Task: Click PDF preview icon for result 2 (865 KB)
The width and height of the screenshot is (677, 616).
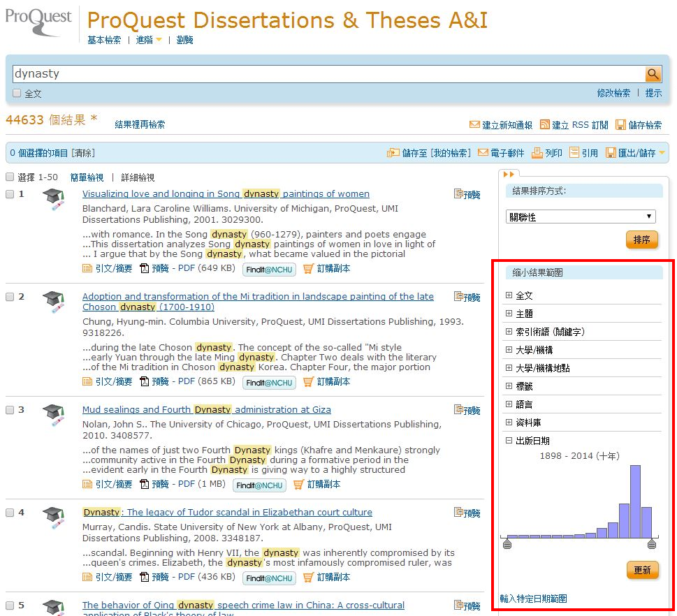Action: click(x=144, y=381)
